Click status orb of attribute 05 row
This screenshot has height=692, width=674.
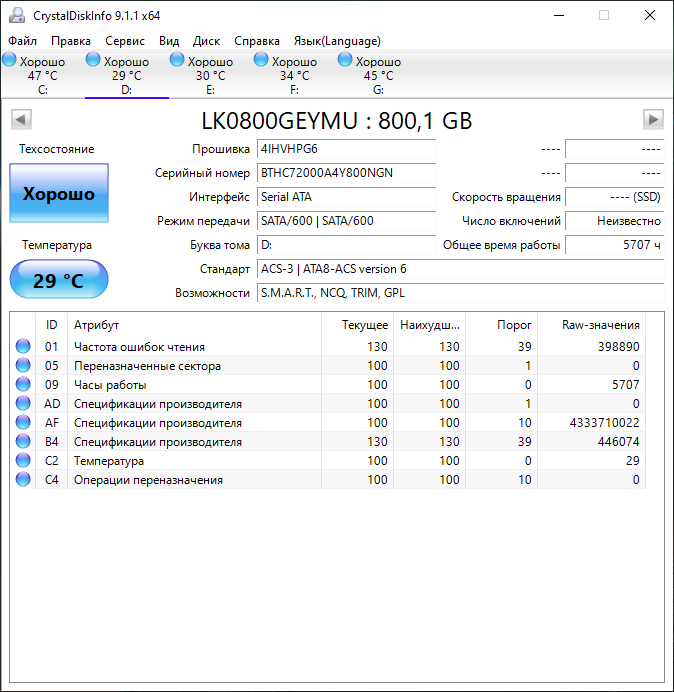pos(23,365)
